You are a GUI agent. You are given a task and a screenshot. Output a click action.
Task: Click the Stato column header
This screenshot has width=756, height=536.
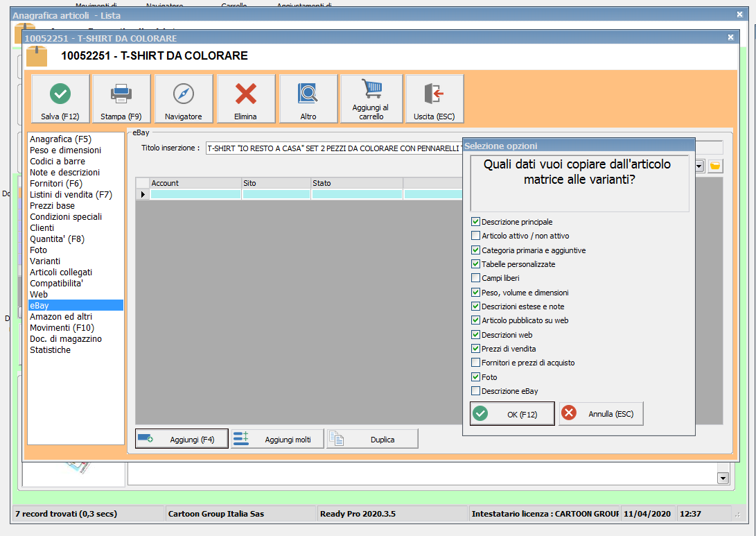tap(357, 183)
